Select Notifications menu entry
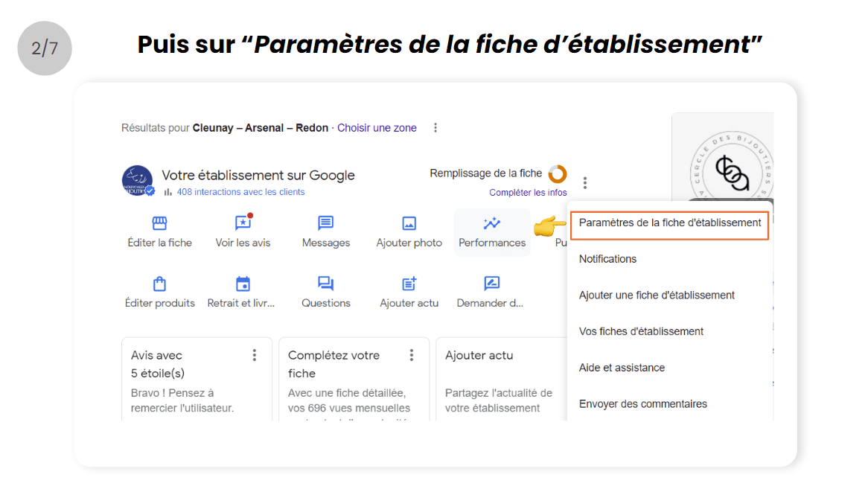Viewport: 868px width, 489px height. (x=607, y=259)
